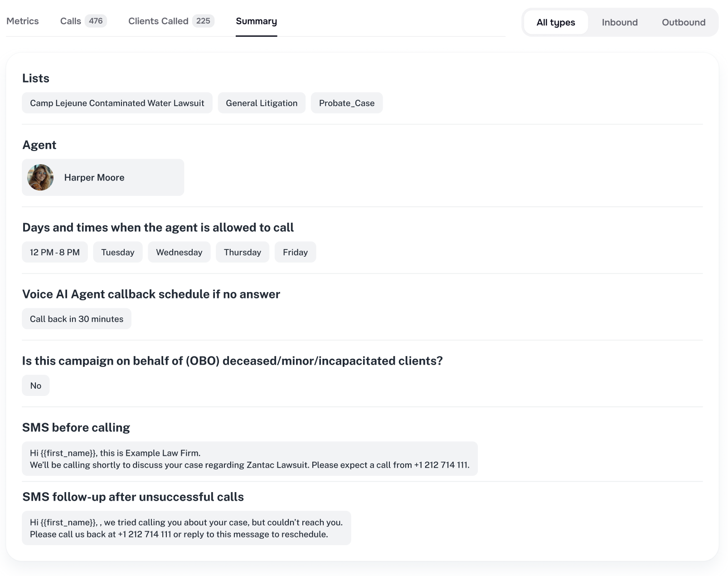Select the 12 PM - 8 PM time chip

point(54,252)
